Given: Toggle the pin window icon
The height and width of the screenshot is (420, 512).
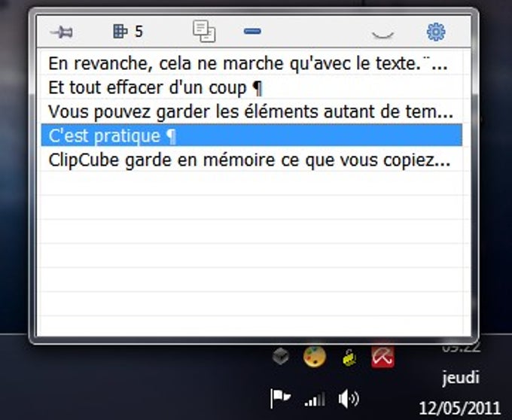Looking at the screenshot, I should tap(62, 32).
